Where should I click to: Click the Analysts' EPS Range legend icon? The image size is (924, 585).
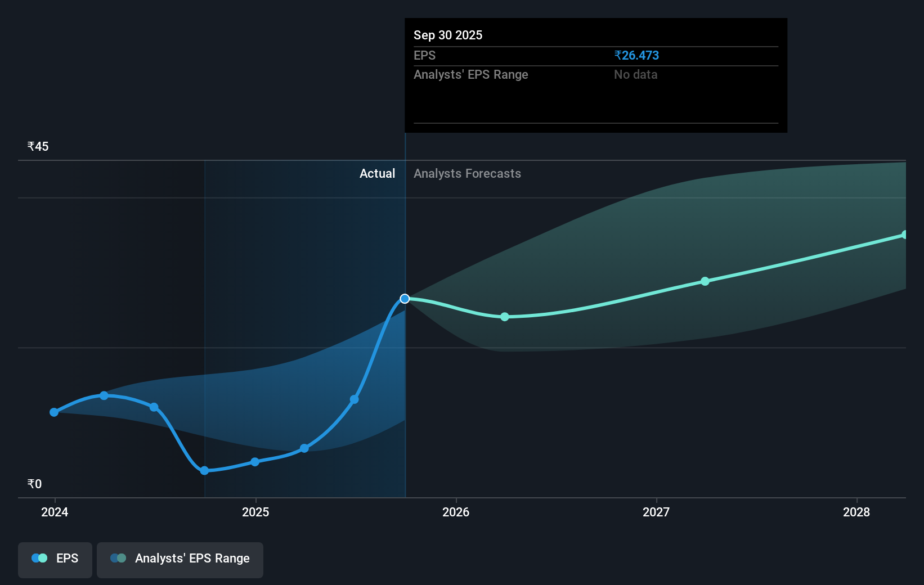click(x=118, y=559)
